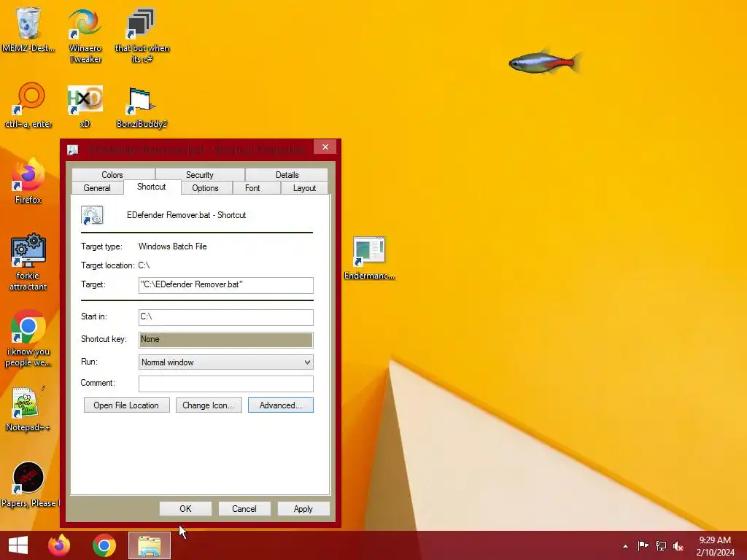Click the Cancel button
Screen dimensions: 747x560
(x=244, y=508)
